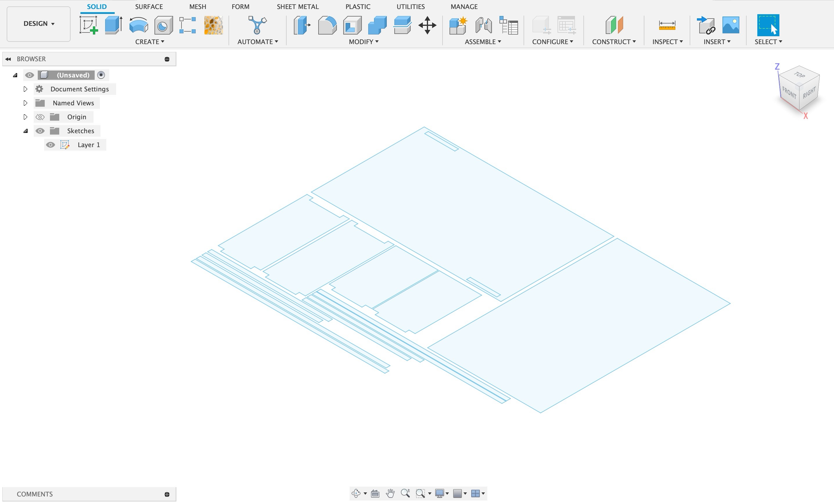This screenshot has width=834, height=504.
Task: Switch to the SHEET METAL tab
Action: (x=298, y=7)
